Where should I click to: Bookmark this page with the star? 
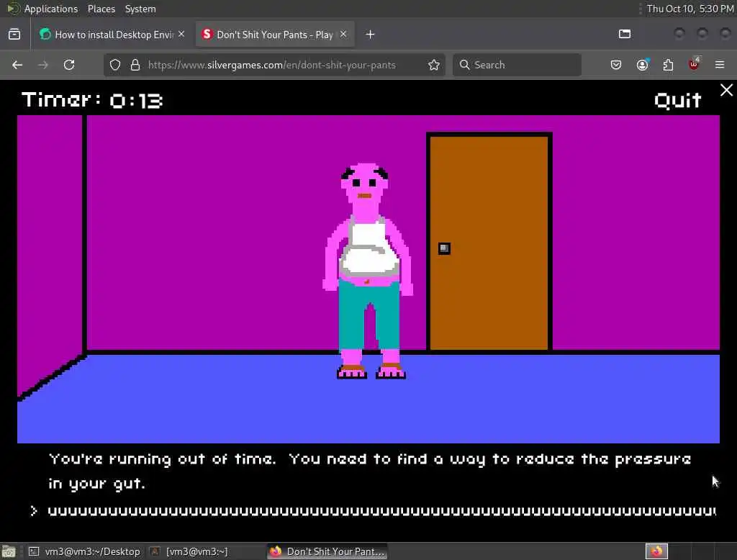point(434,65)
